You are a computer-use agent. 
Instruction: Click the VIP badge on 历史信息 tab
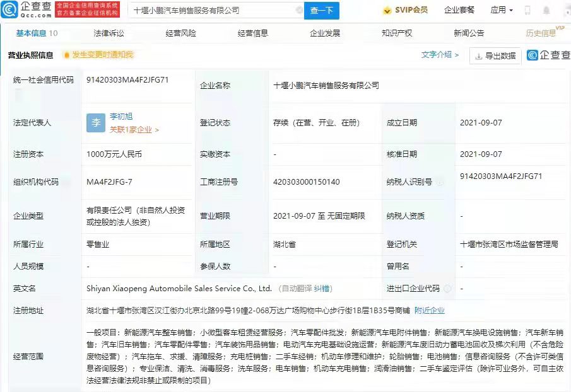click(x=560, y=28)
